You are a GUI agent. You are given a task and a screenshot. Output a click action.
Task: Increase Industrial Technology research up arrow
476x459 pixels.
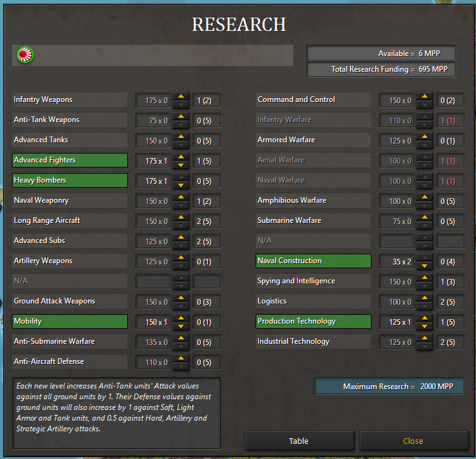pos(425,338)
